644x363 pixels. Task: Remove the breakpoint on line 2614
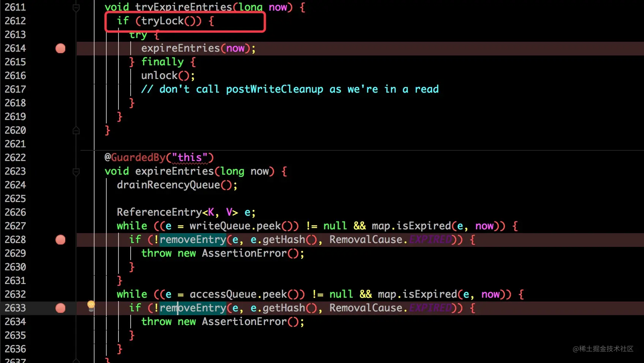tap(60, 48)
